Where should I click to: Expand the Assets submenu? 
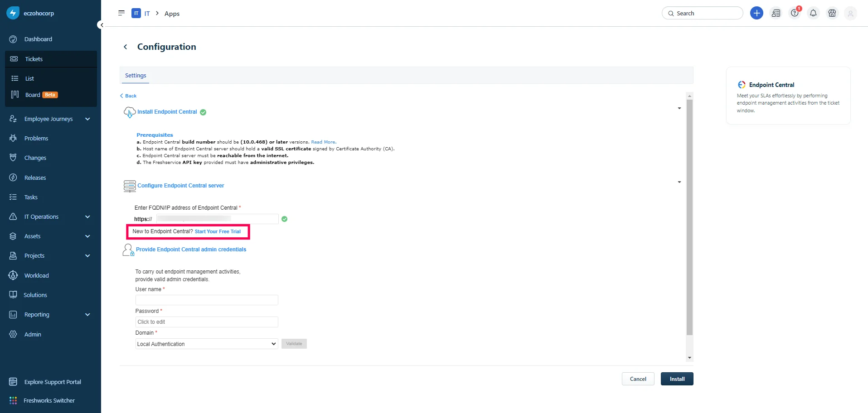87,236
